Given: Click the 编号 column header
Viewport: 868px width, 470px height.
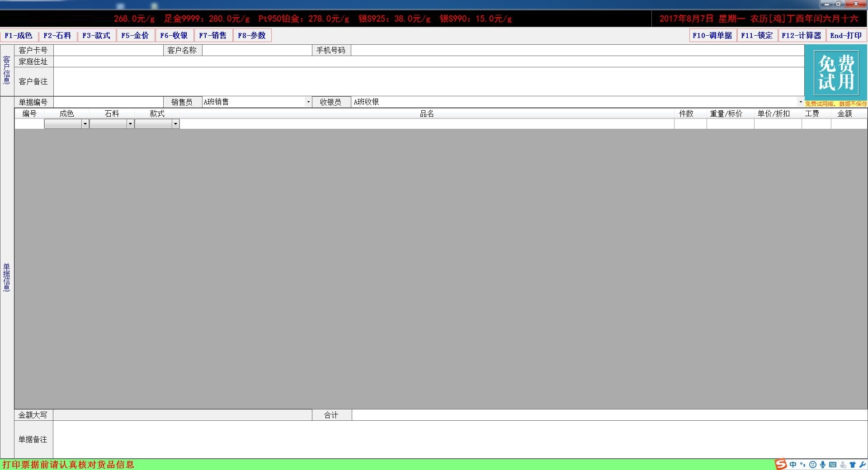Looking at the screenshot, I should [x=29, y=114].
